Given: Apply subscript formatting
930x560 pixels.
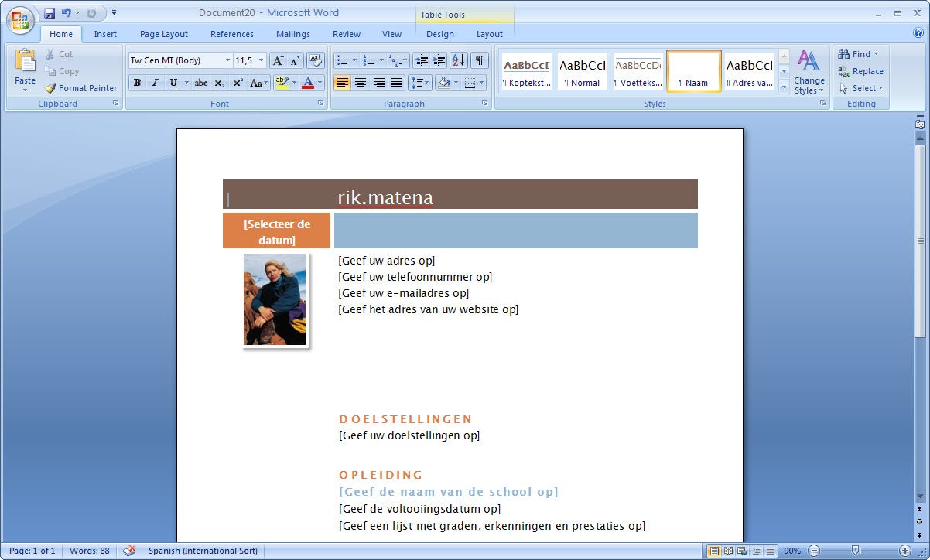Looking at the screenshot, I should coord(220,83).
